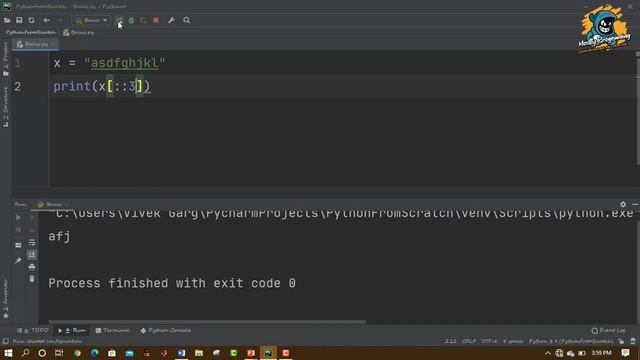
Task: Click the Back navigation arrow
Action: (x=47, y=20)
